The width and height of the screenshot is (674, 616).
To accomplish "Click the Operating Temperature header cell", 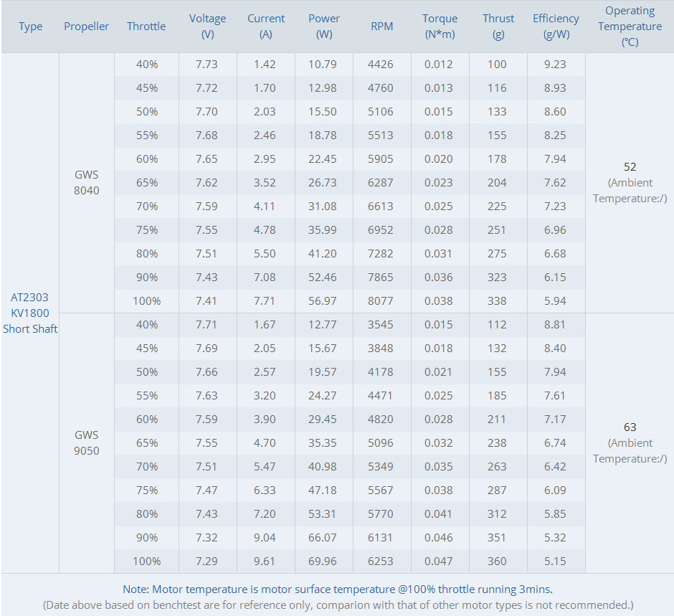I will (x=630, y=27).
